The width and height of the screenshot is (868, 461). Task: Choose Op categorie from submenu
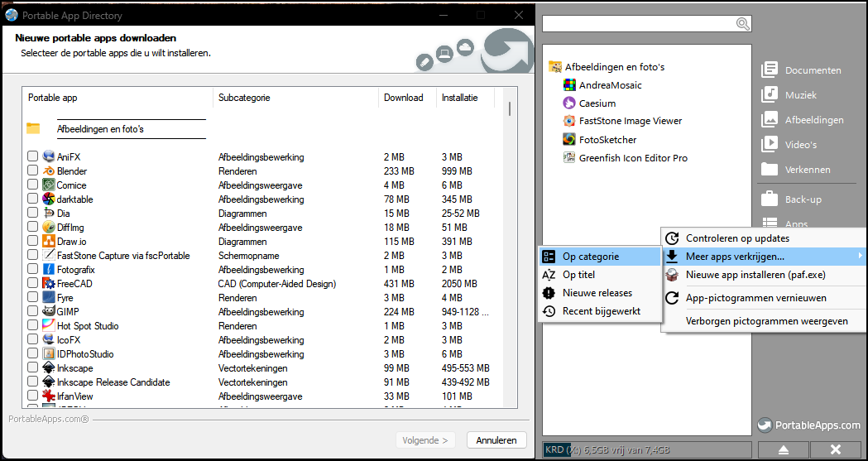click(x=600, y=257)
